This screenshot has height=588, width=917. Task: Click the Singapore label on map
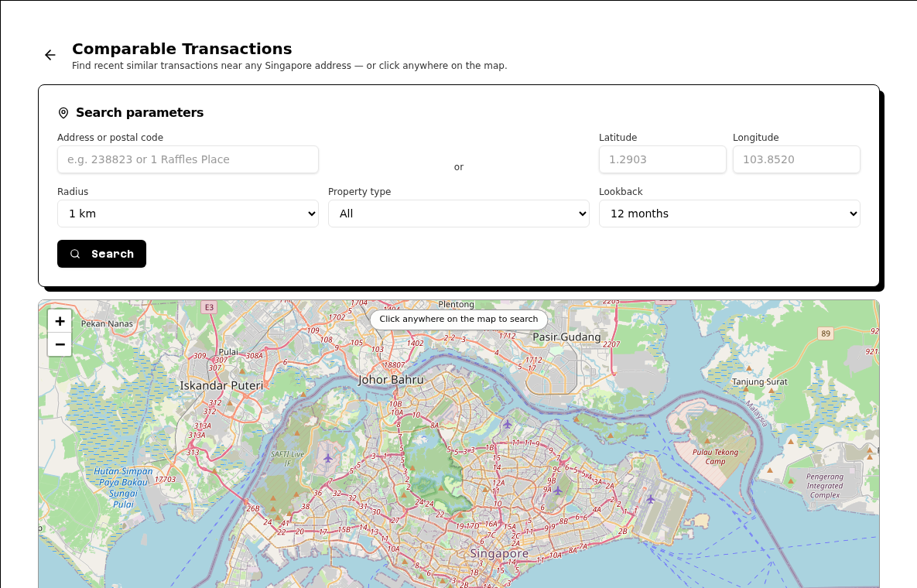(499, 553)
